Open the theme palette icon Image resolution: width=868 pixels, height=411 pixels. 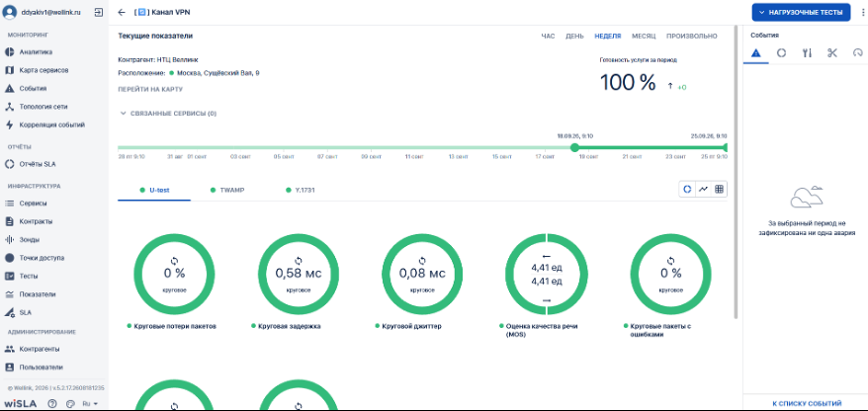[70, 404]
